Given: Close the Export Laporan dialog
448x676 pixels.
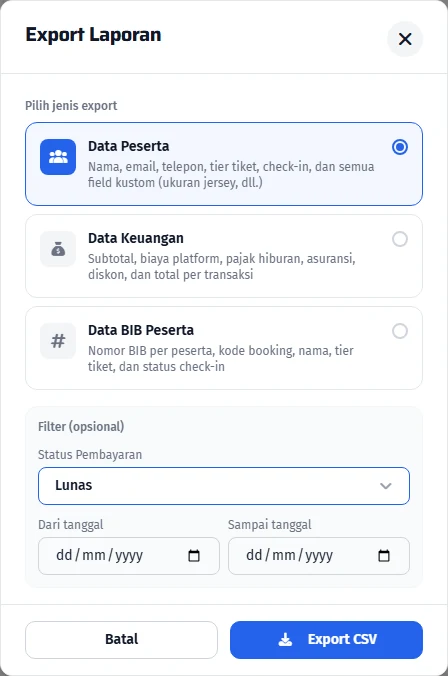Looking at the screenshot, I should point(405,39).
